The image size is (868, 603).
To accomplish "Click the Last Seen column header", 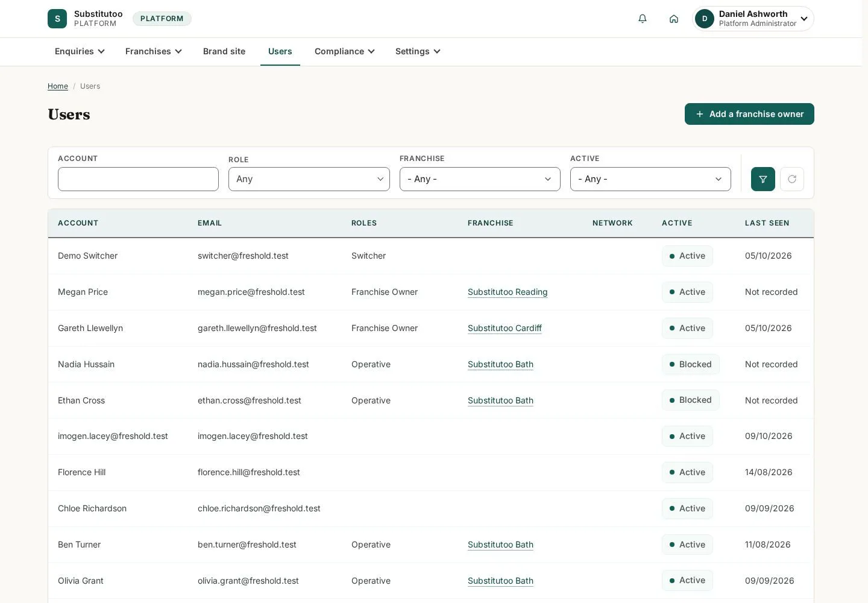I will 767,223.
